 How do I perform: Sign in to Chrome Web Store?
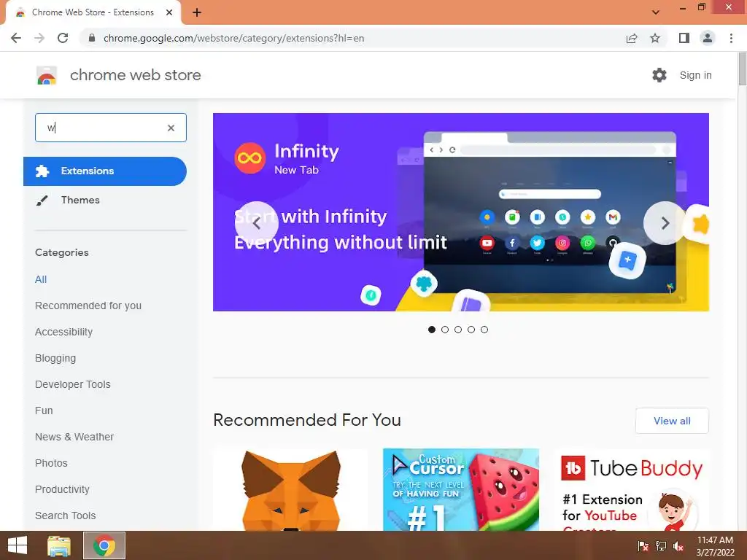(695, 75)
